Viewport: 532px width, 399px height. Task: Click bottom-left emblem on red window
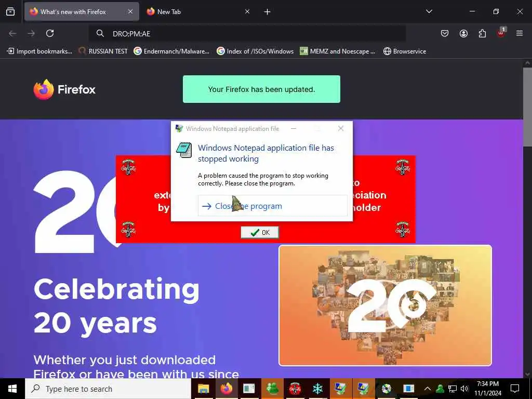128,230
